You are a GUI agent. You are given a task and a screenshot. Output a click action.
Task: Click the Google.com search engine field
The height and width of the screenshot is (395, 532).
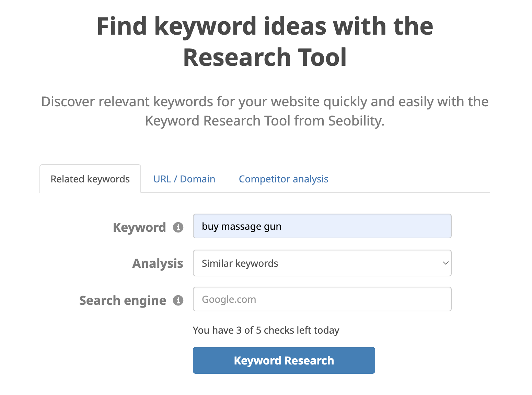(322, 299)
